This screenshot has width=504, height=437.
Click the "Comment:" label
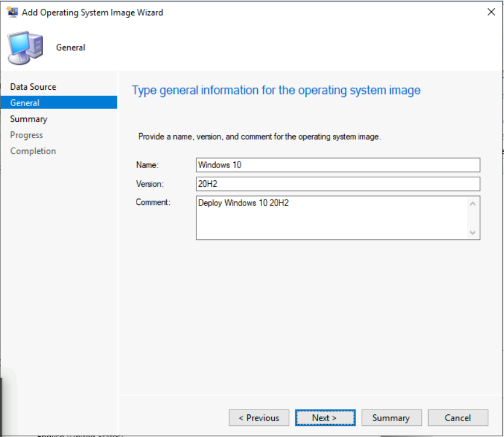153,202
